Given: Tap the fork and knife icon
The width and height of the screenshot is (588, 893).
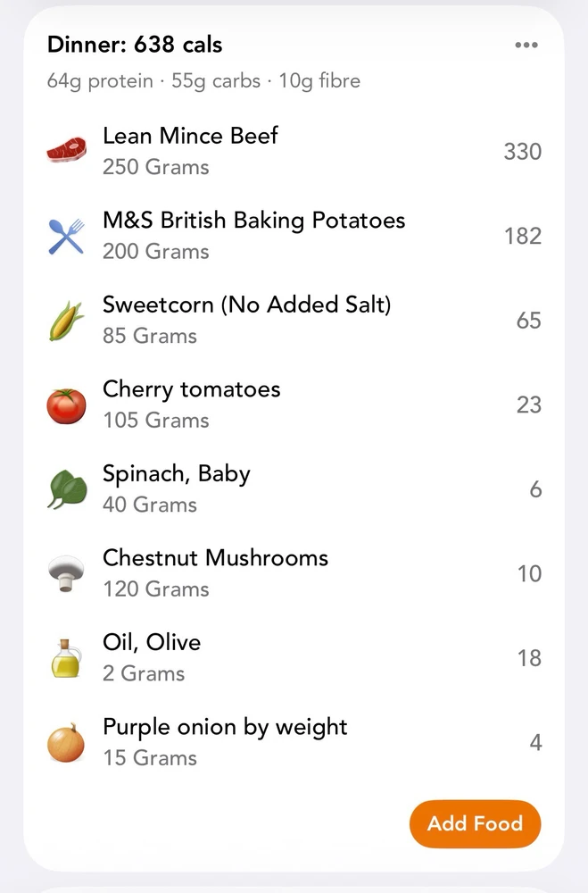Looking at the screenshot, I should pos(66,236).
